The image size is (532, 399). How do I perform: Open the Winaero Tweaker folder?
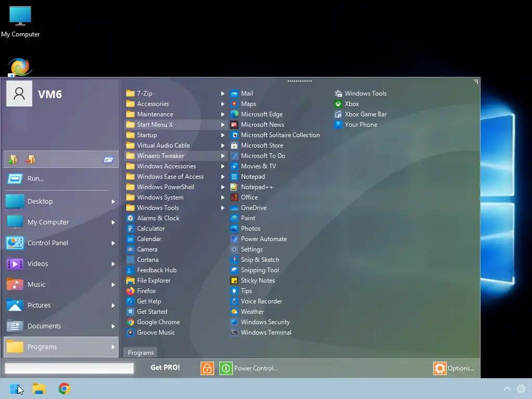[x=176, y=156]
